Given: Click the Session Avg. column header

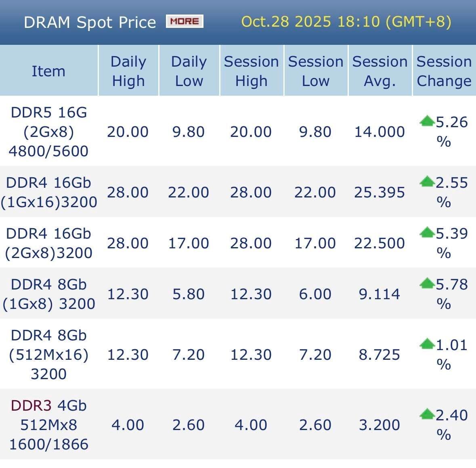Looking at the screenshot, I should 380,71.
